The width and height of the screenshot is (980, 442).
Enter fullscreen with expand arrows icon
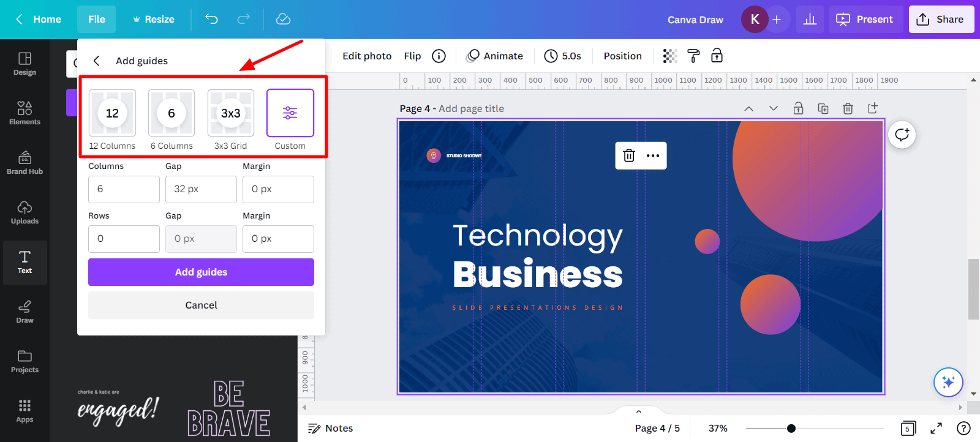click(x=936, y=428)
